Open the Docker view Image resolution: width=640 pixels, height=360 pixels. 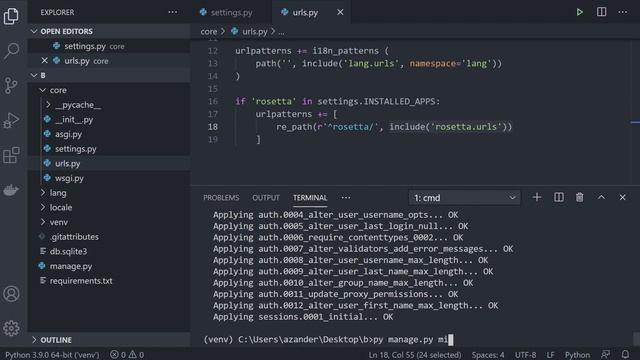[x=11, y=190]
